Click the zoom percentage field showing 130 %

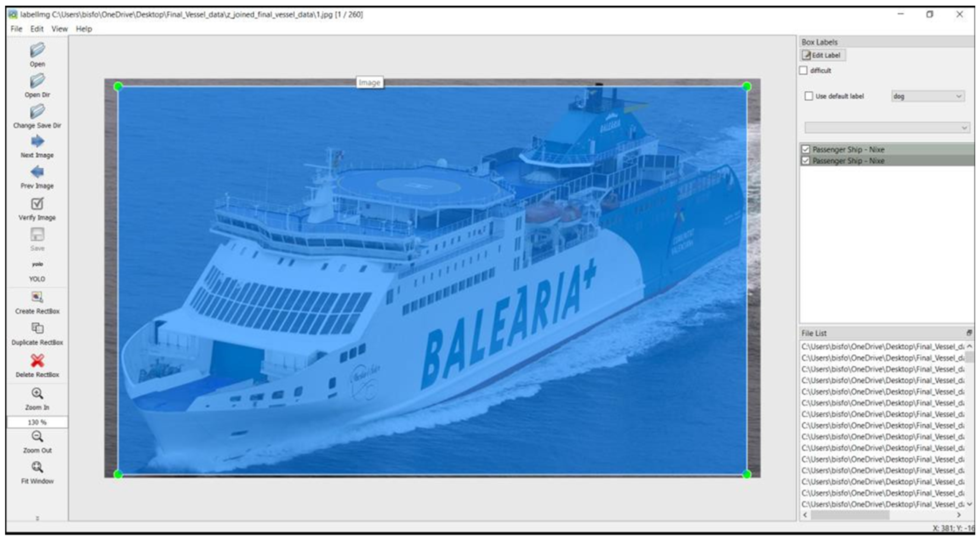point(37,422)
